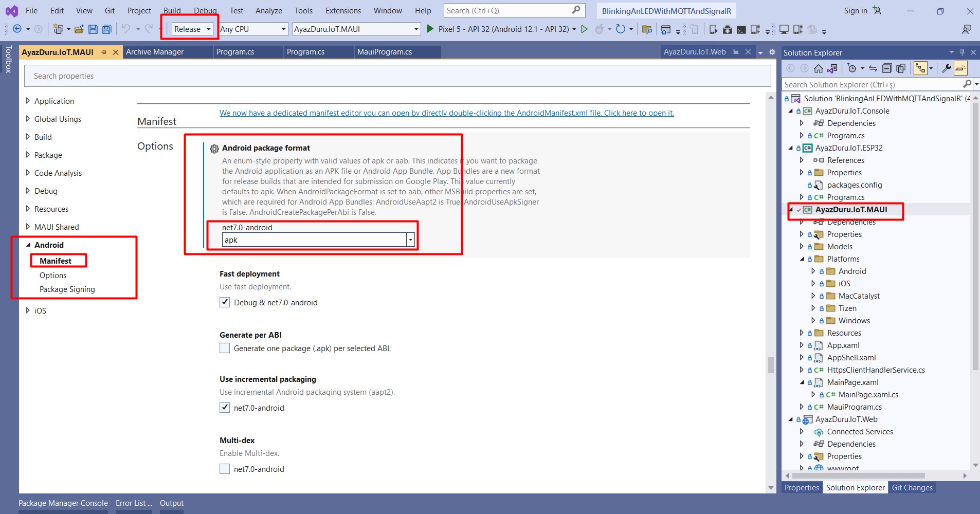
Task: Open the Developer Command Prompt terminal icon
Action: click(x=741, y=29)
